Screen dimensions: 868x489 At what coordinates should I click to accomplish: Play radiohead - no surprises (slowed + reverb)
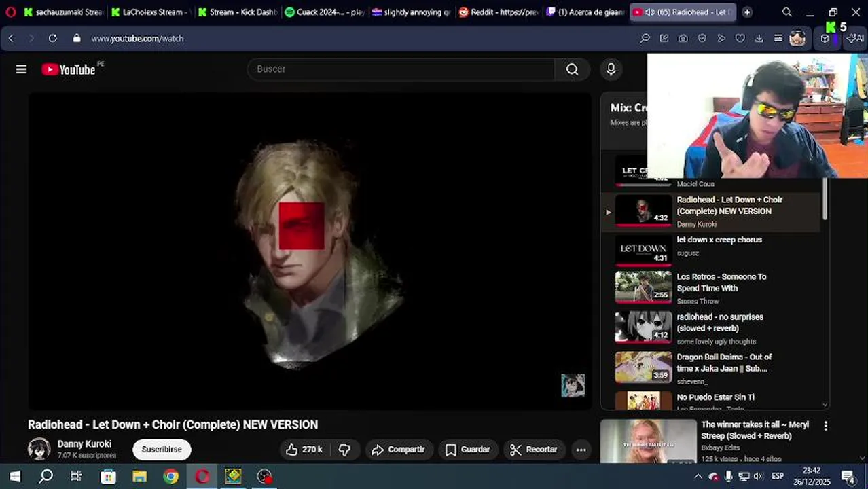(x=720, y=323)
